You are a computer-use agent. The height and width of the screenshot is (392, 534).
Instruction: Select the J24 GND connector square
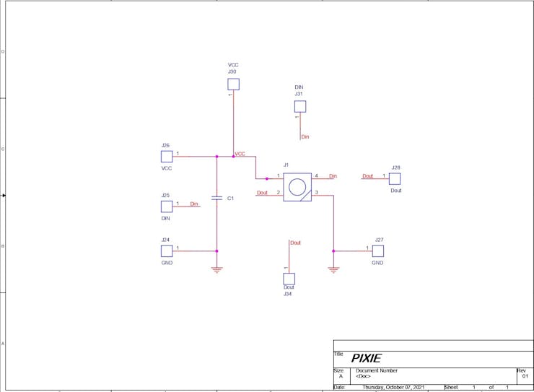click(x=167, y=251)
